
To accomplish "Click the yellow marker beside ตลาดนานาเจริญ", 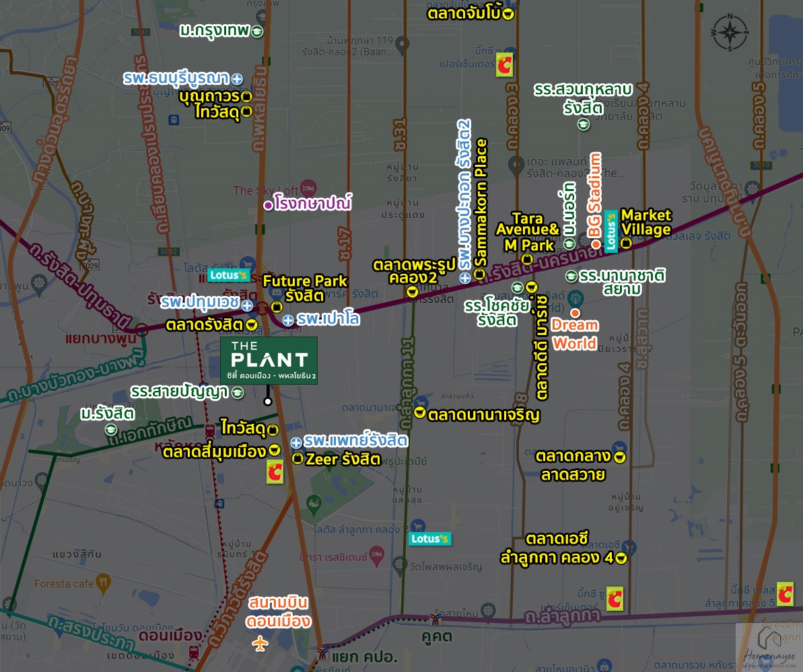I will pos(419,412).
